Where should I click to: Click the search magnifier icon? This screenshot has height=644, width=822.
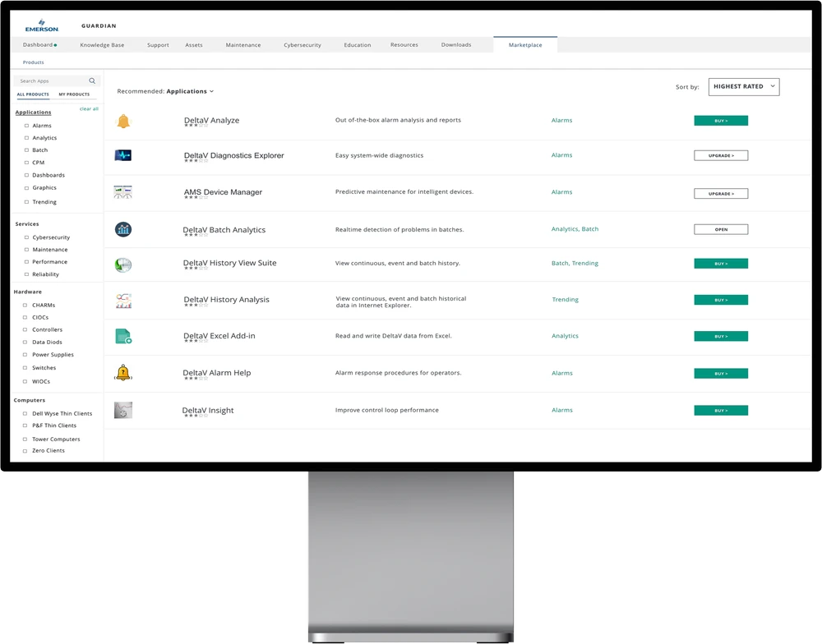coord(92,80)
